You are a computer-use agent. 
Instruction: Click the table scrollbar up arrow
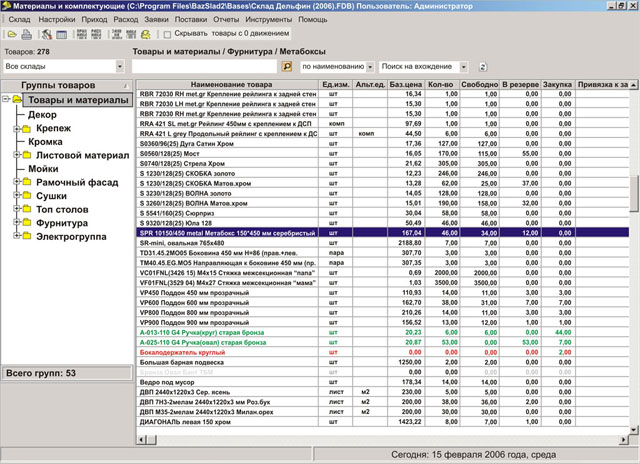point(633,84)
